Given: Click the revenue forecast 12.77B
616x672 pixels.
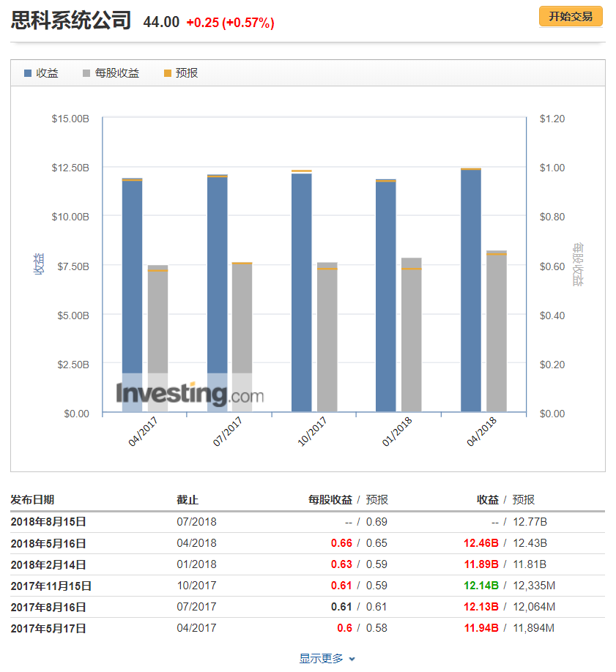Looking at the screenshot, I should [530, 522].
